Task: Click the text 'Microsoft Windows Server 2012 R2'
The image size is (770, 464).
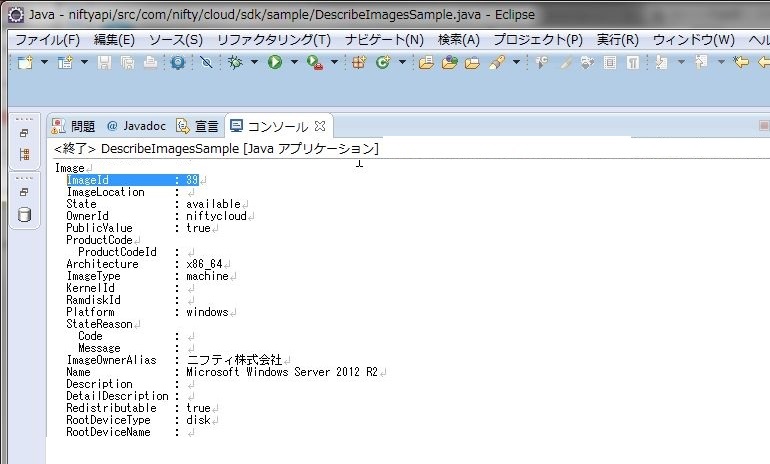Action: 282,372
